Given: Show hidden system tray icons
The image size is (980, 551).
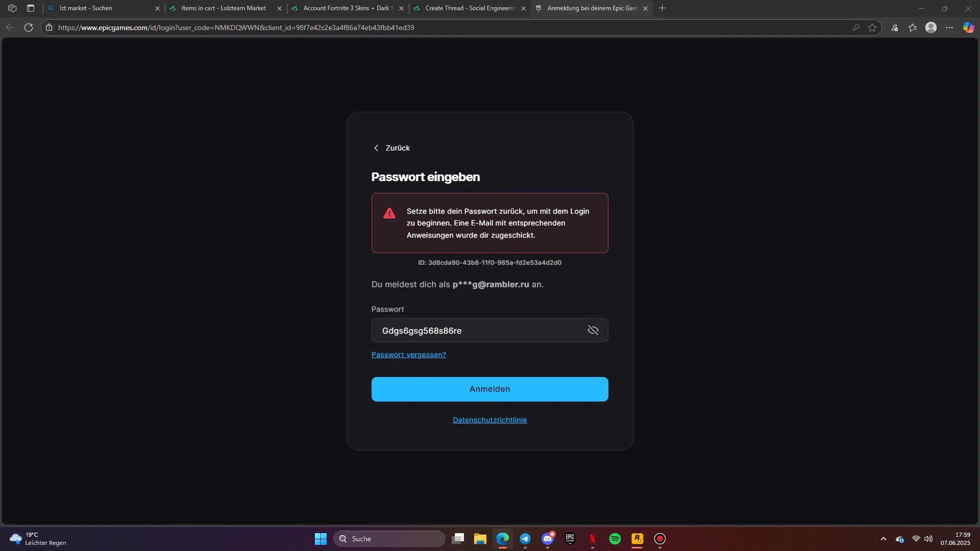Looking at the screenshot, I should (x=884, y=539).
